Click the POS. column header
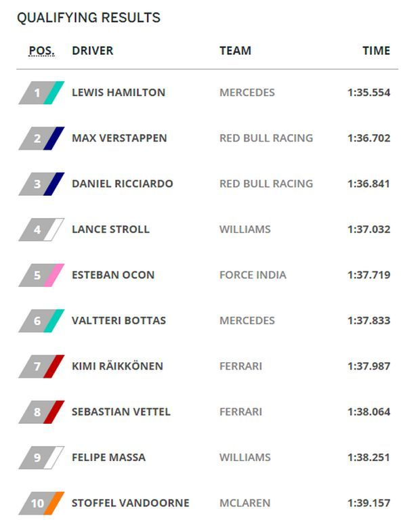Image resolution: width=420 pixels, height=524 pixels. click(x=42, y=51)
